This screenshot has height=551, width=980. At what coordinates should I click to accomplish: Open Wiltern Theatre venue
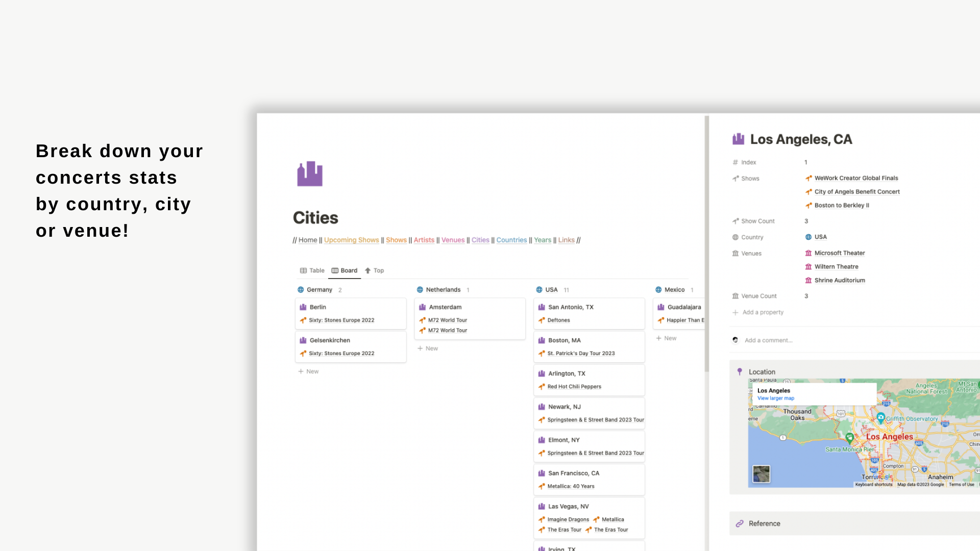pos(832,267)
